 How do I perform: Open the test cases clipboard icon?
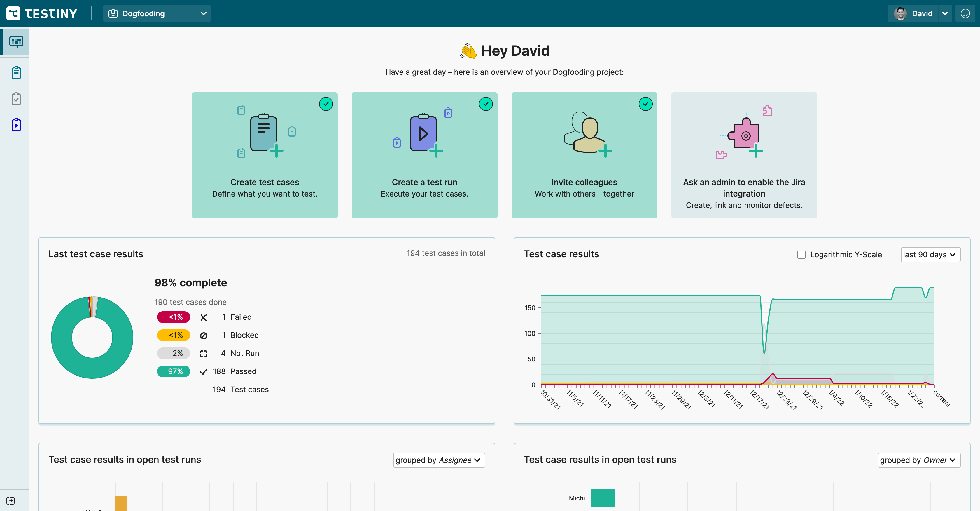(x=16, y=72)
